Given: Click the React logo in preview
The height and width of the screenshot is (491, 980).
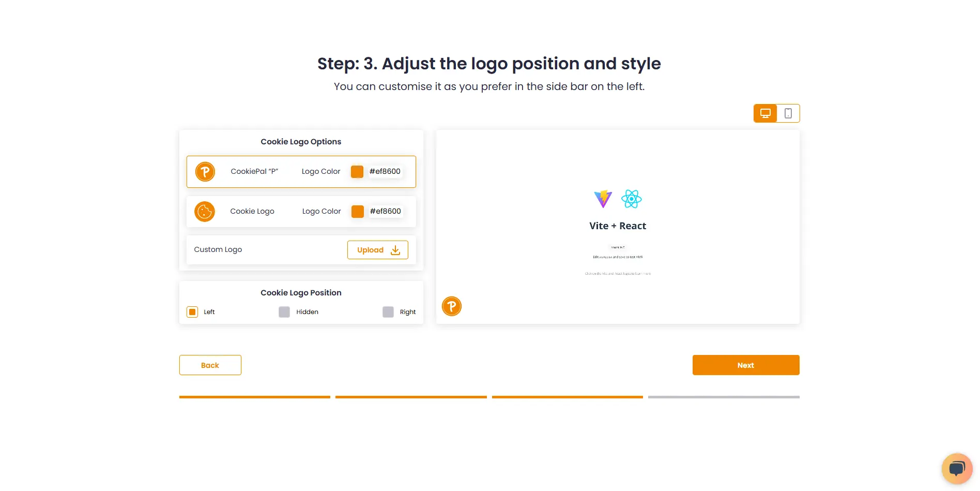Looking at the screenshot, I should point(632,199).
